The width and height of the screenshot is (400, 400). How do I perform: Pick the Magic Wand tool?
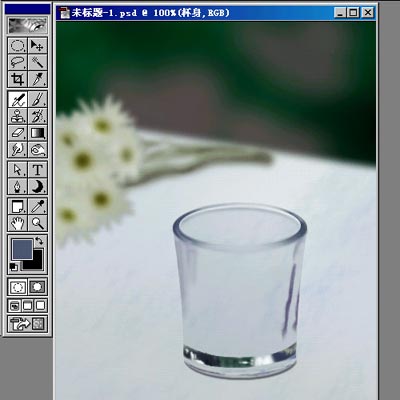[x=37, y=62]
